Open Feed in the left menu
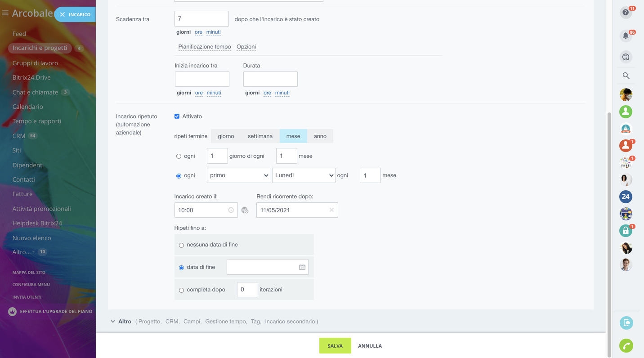 point(19,34)
